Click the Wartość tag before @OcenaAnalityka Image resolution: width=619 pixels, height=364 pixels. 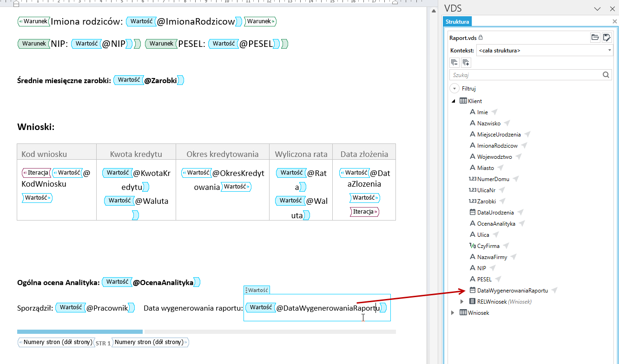click(x=117, y=282)
